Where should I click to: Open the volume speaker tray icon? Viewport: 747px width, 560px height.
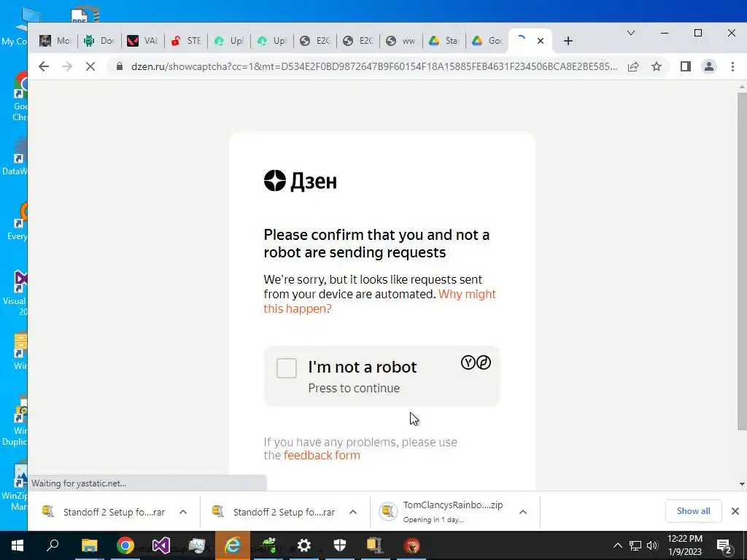[x=652, y=545]
